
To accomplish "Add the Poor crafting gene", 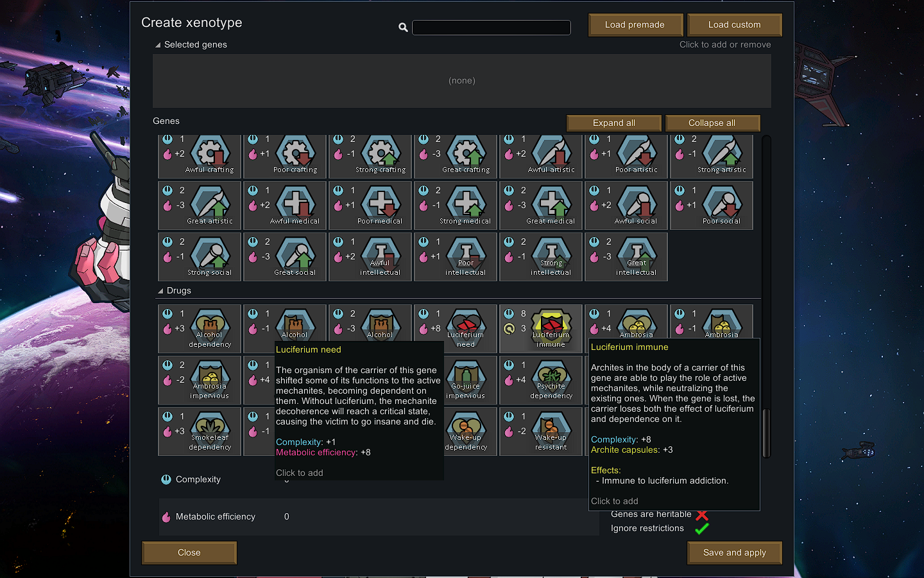I will pos(285,156).
